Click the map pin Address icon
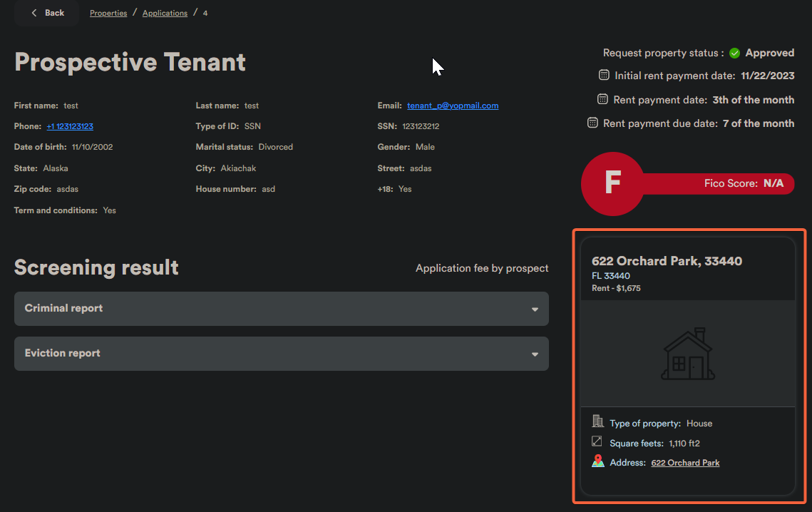The image size is (812, 512). [598, 462]
